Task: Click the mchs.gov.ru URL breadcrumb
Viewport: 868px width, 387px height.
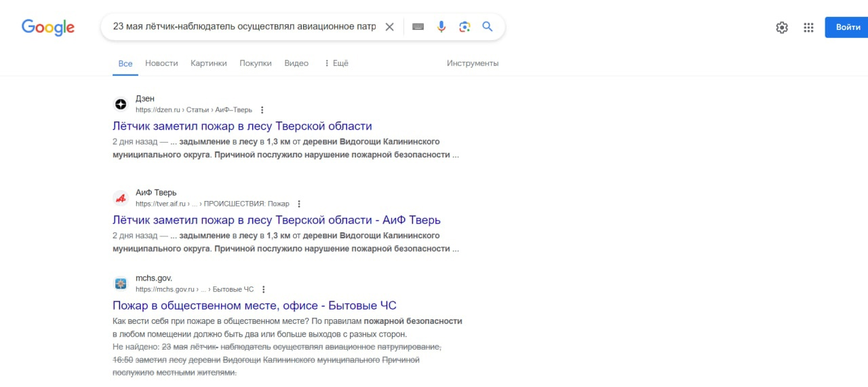Action: [195, 289]
